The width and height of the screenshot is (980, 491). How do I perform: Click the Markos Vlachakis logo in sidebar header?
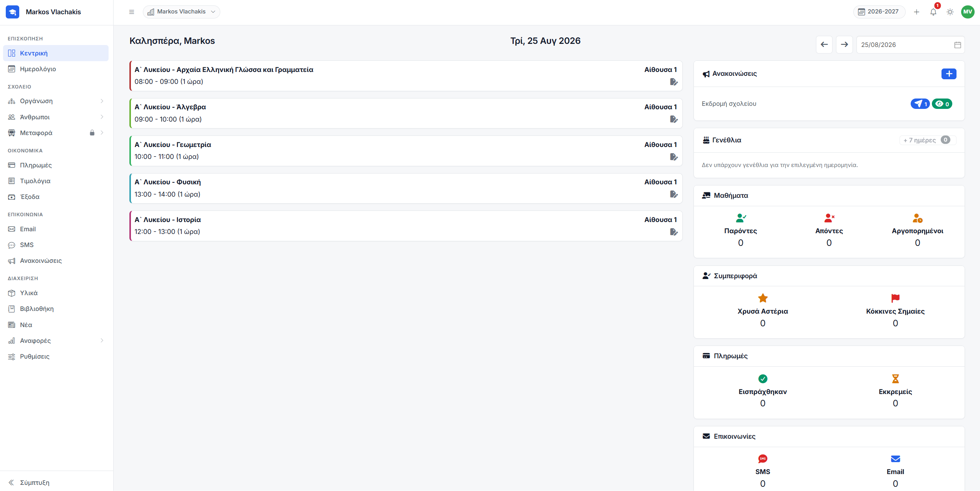click(x=13, y=12)
